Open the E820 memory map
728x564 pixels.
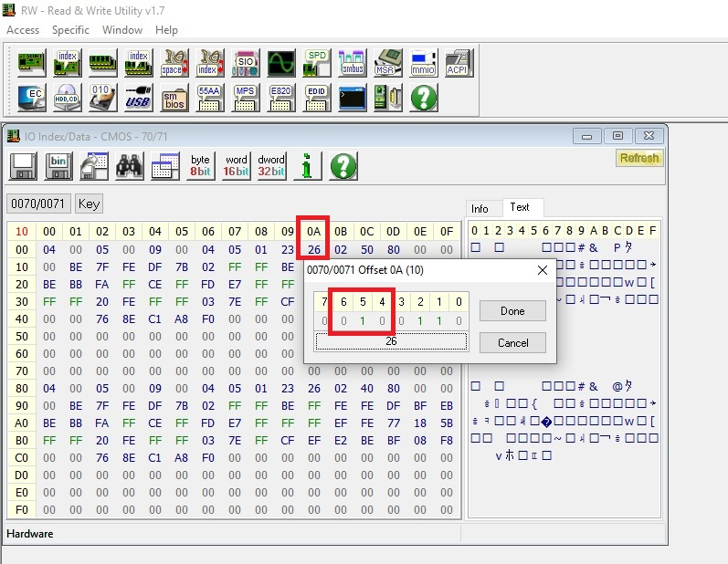tap(280, 97)
